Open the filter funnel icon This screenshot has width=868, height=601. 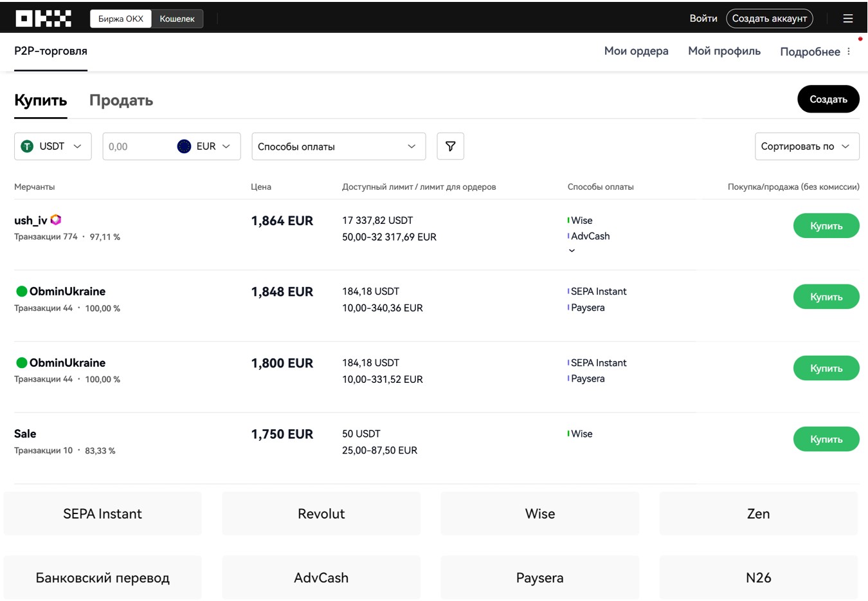click(x=450, y=146)
